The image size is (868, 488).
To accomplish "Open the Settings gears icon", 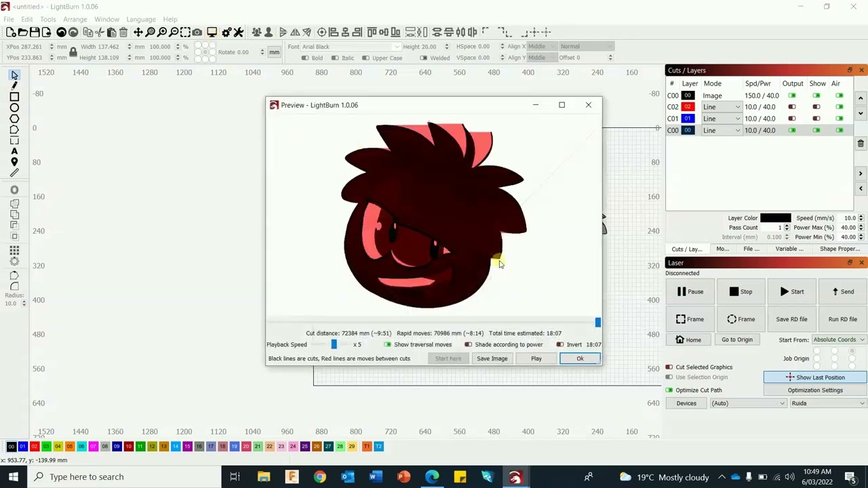I will (226, 33).
